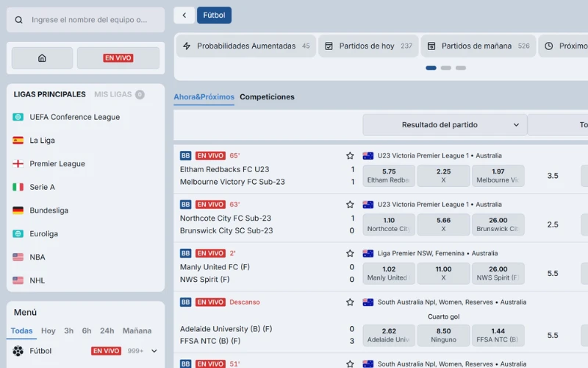Click the USA flag beside NBA
The height and width of the screenshot is (368, 588).
[18, 257]
